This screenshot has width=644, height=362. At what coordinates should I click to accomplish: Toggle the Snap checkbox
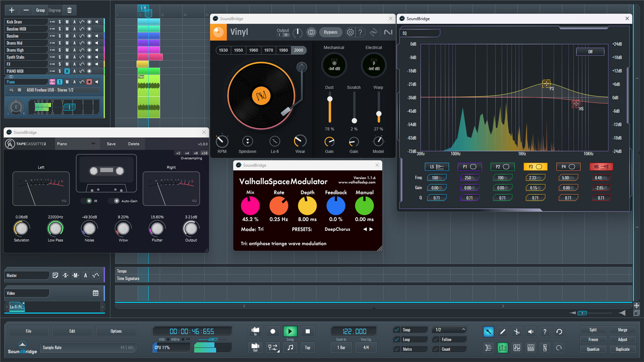397,330
